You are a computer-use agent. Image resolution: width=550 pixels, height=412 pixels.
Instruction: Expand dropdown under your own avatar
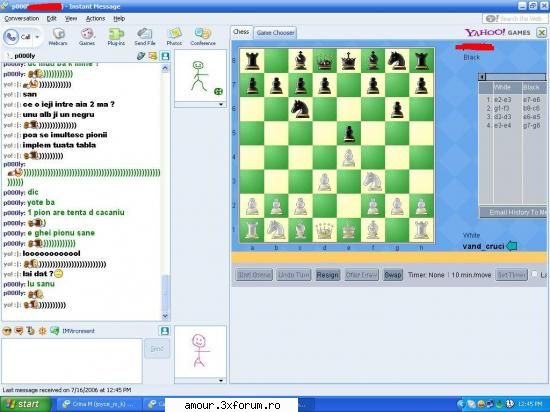[221, 380]
